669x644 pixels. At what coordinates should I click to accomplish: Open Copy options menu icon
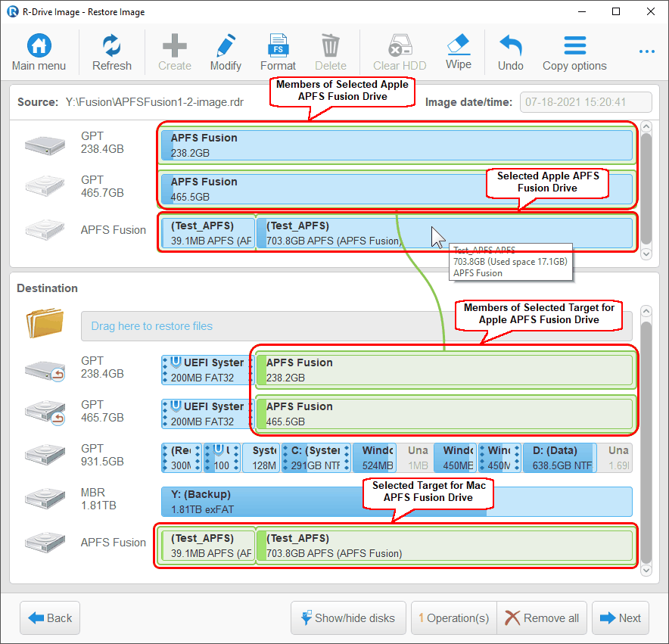(574, 45)
